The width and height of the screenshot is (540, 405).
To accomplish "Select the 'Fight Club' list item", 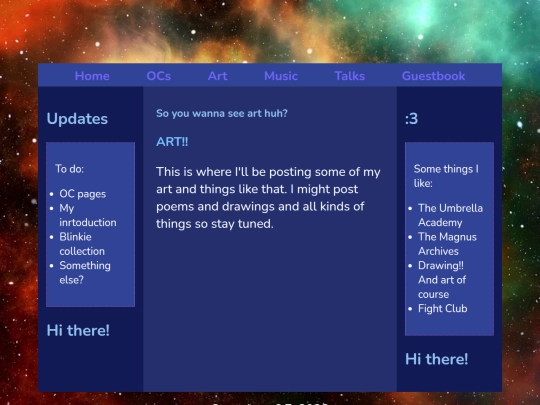I will pos(443,309).
